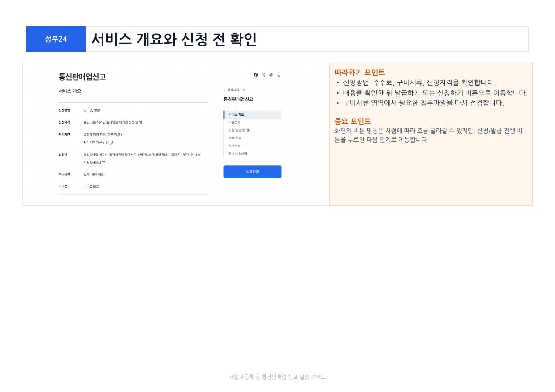Click the 구비서류 row label
The height and width of the screenshot is (392, 555).
pyautogui.click(x=65, y=175)
